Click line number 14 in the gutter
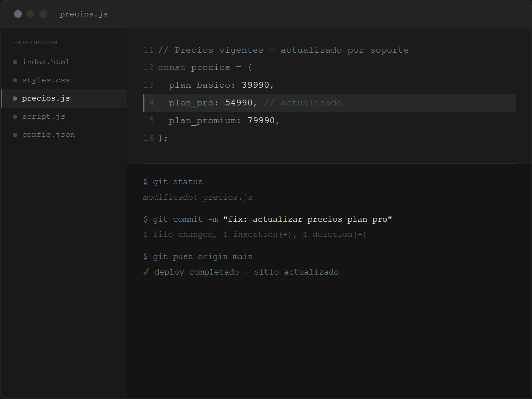532x399 pixels. pos(149,103)
